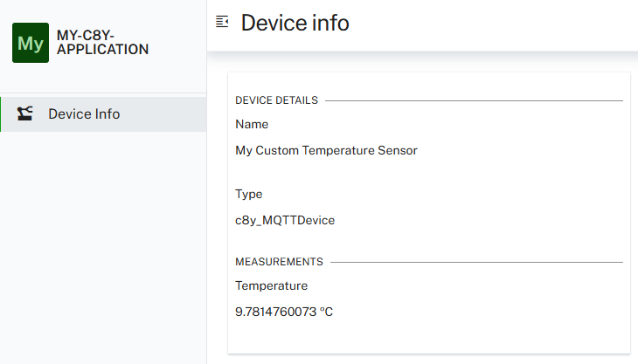This screenshot has width=638, height=364.
Task: Click the °C unit after the reading
Action: (x=326, y=312)
